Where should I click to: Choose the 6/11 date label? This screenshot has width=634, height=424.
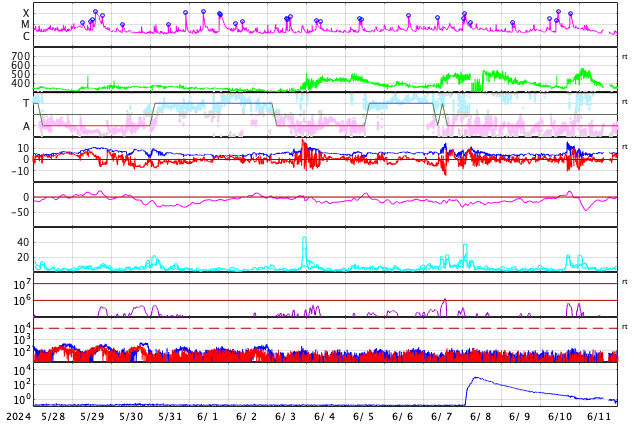click(599, 416)
